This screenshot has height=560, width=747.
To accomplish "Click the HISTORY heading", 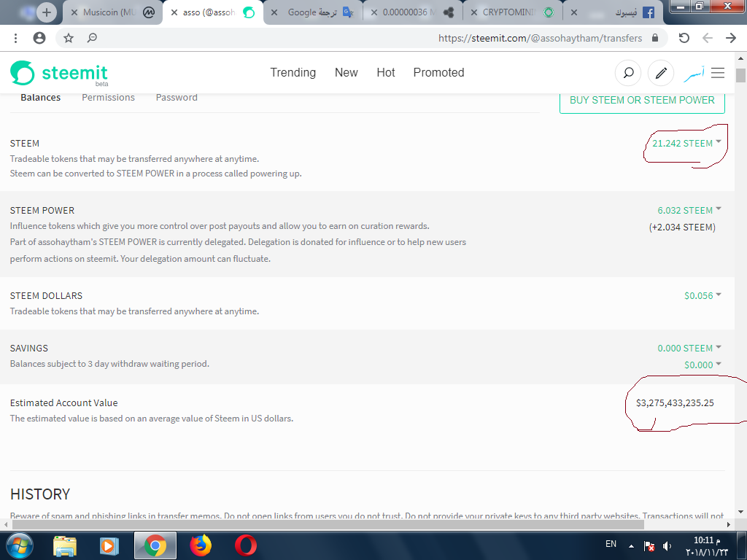I will (40, 494).
